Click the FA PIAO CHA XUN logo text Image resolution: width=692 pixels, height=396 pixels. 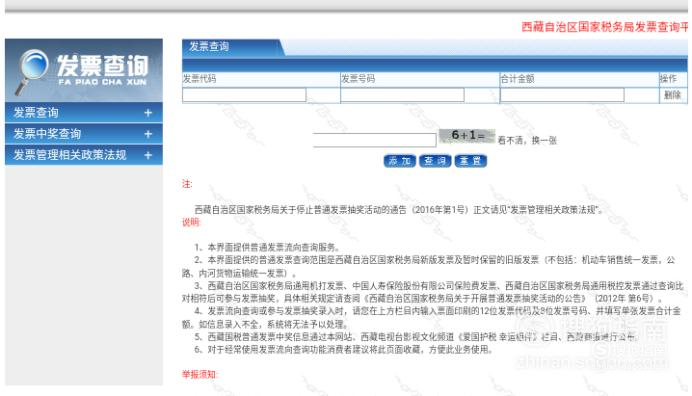click(102, 82)
